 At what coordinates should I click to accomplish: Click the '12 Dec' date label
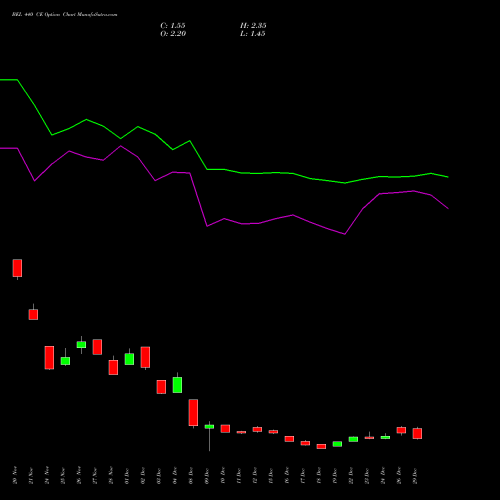255,476
